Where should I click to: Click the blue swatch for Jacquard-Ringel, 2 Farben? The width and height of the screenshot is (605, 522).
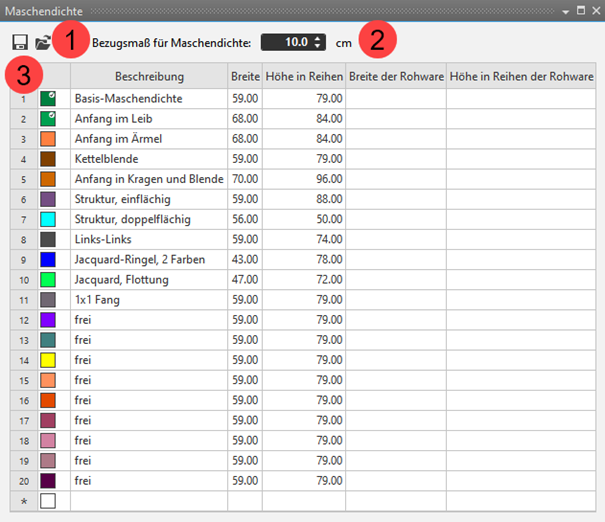(x=48, y=259)
